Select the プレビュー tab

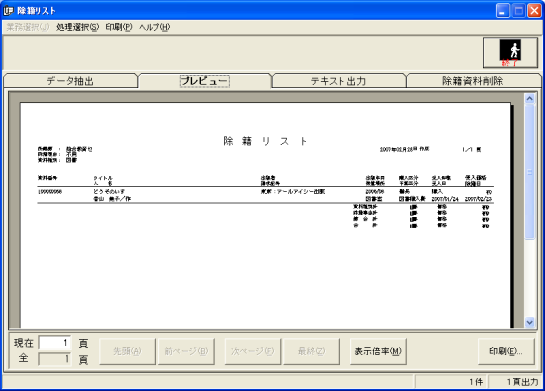pyautogui.click(x=205, y=81)
